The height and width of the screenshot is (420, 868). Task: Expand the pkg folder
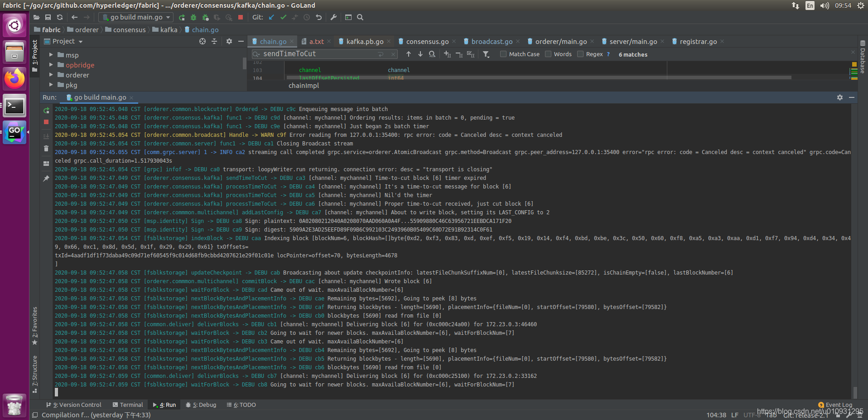click(x=51, y=85)
